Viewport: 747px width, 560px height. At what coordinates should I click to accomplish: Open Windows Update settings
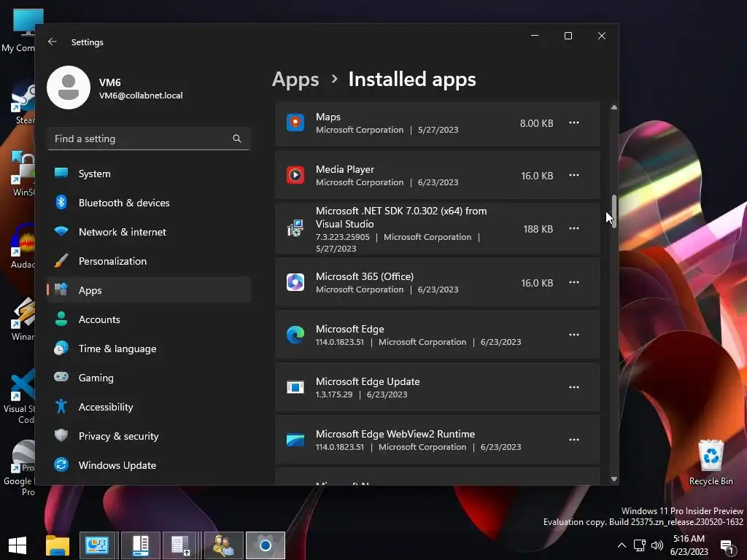[149, 464]
